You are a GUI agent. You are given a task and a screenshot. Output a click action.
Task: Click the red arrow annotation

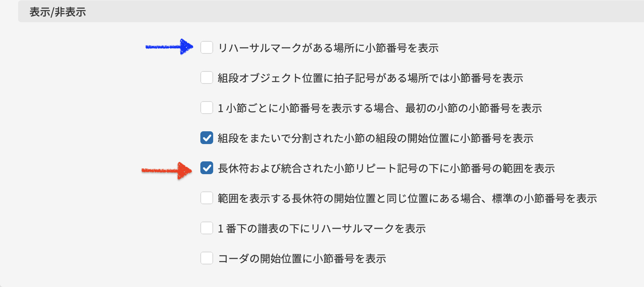[x=167, y=171]
